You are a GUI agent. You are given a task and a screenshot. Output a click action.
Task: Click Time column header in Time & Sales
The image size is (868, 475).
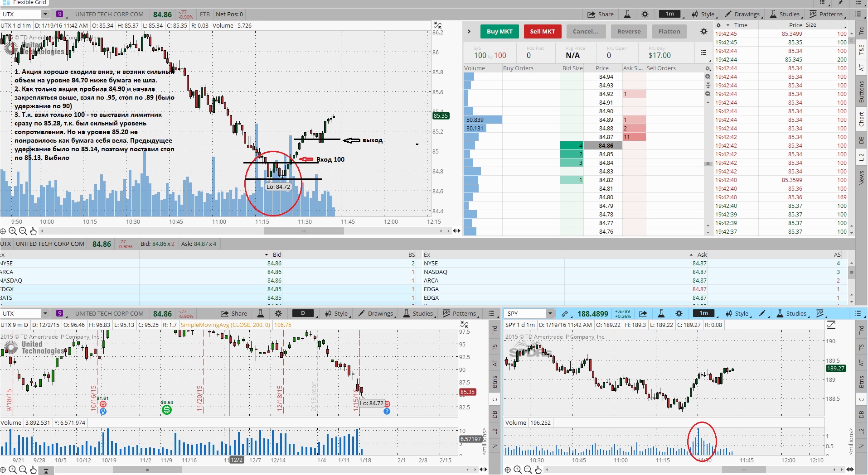741,25
